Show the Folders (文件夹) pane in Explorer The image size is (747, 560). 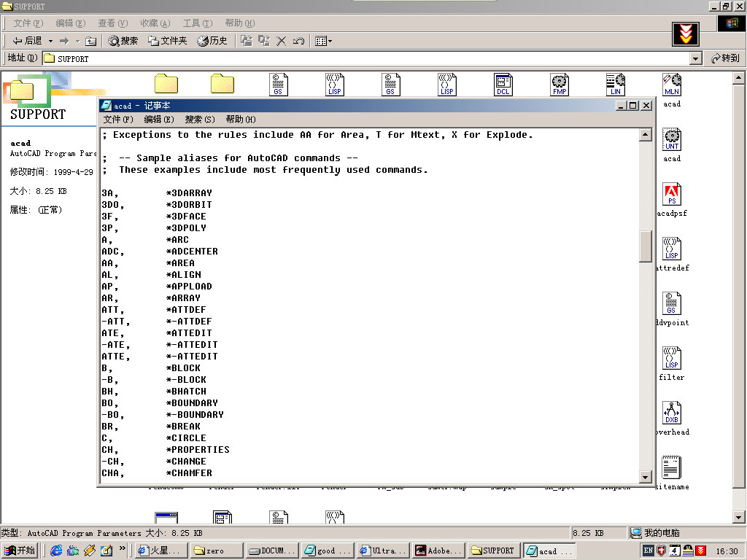167,41
